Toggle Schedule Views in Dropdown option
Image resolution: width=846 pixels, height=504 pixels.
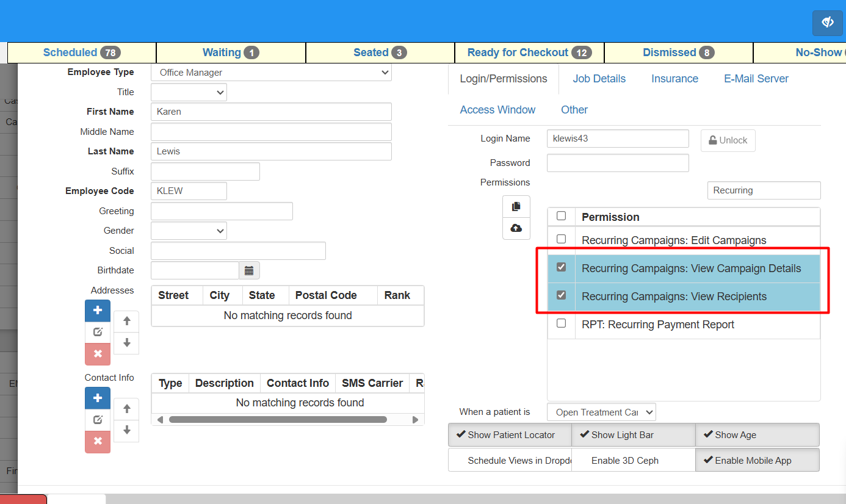tap(510, 461)
